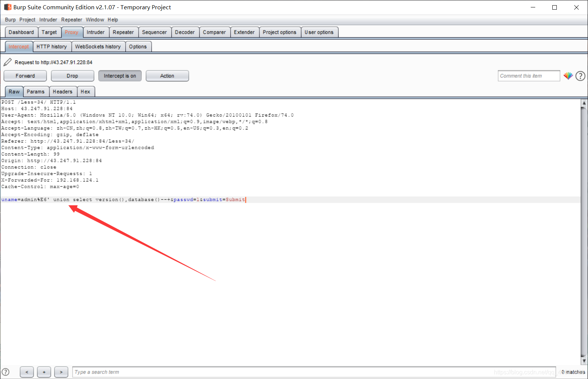Viewport: 588px width, 379px height.
Task: Click the pencil edit icon beside Request
Action: tap(7, 62)
